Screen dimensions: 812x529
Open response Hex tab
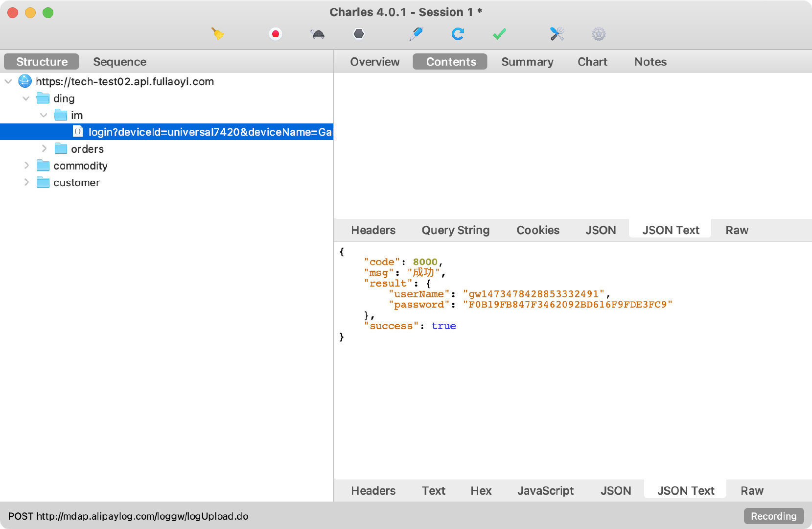point(481,491)
